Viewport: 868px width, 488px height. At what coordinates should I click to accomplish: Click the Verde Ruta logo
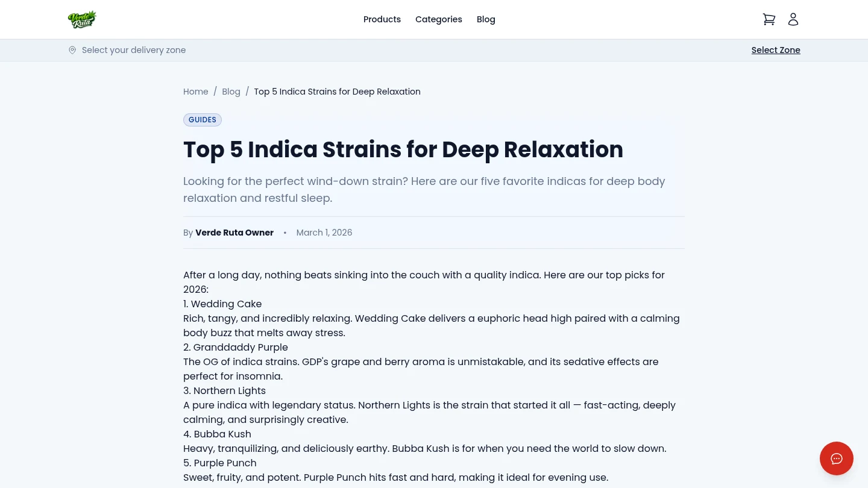tap(82, 19)
